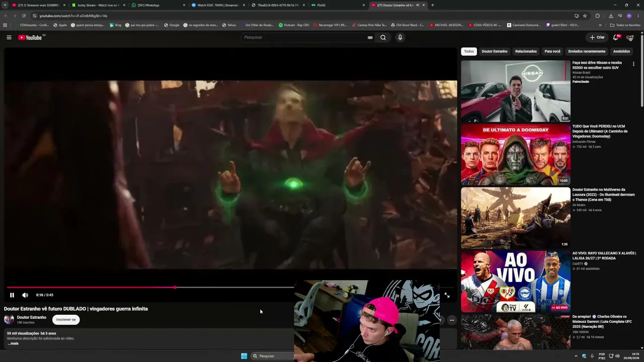Expand the bookmarks bar overflow chevron

click(x=600, y=25)
